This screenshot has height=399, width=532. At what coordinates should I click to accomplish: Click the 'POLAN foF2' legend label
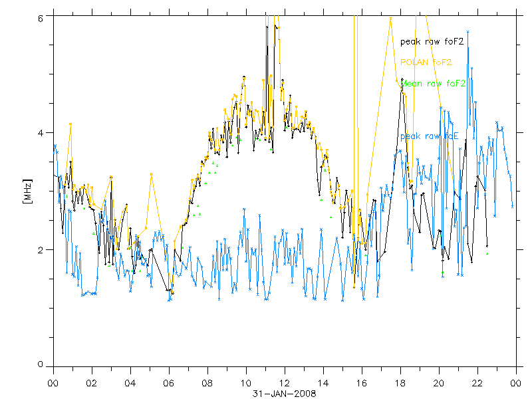click(426, 63)
